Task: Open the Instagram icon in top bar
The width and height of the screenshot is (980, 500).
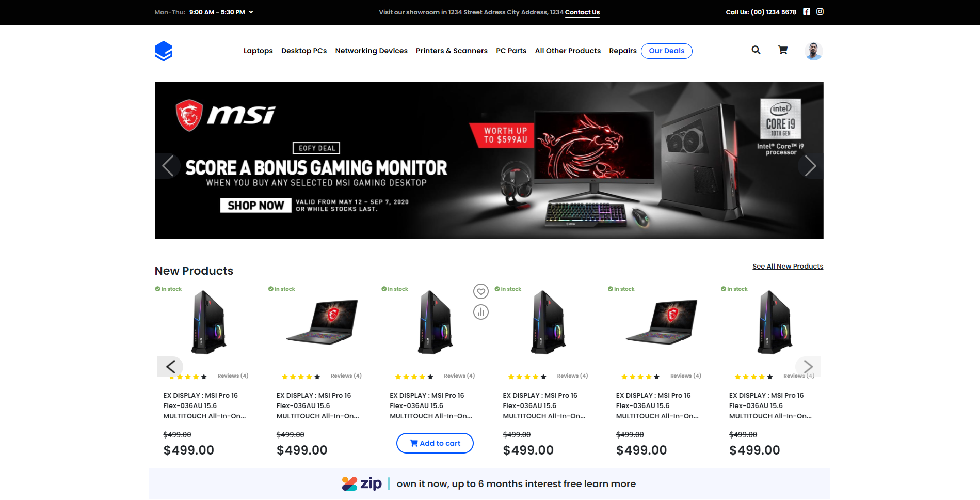Action: click(x=820, y=11)
